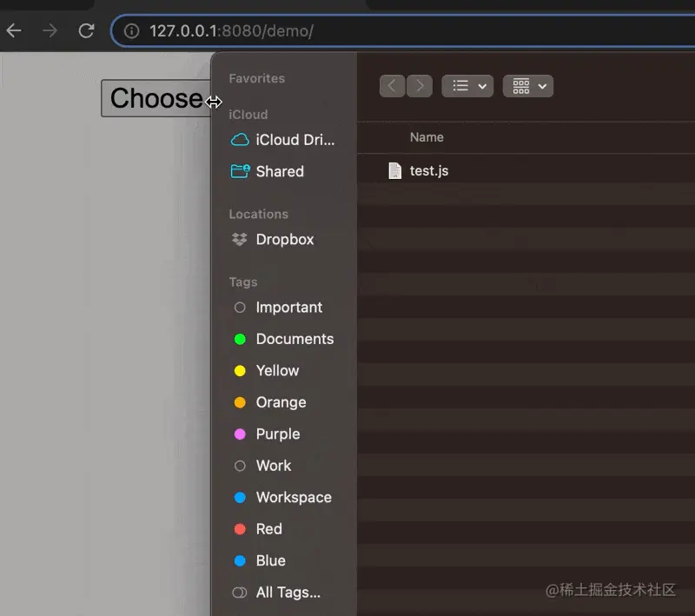The width and height of the screenshot is (695, 616).
Task: Click the dialog back navigation button
Action: pyautogui.click(x=392, y=86)
